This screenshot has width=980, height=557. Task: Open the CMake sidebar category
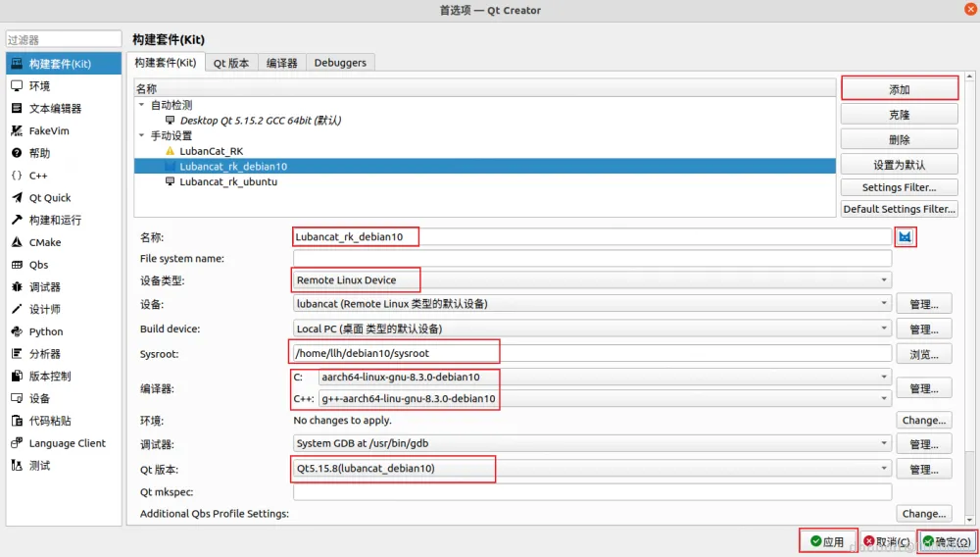(64, 242)
